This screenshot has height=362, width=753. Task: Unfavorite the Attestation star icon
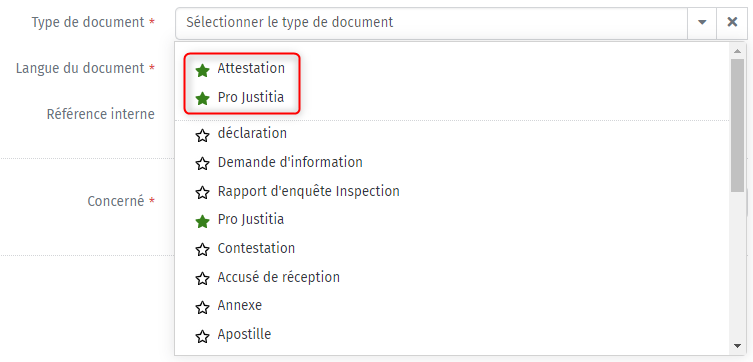point(203,71)
